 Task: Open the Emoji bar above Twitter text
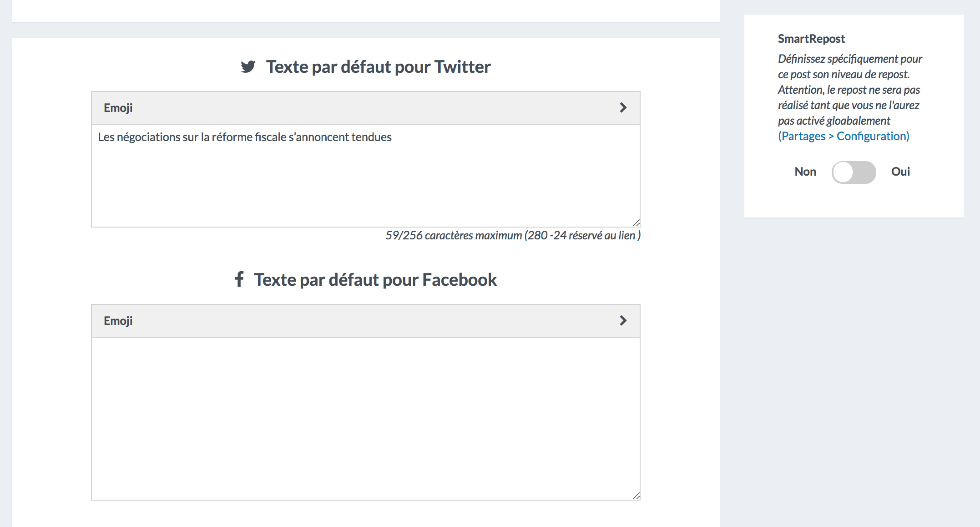(x=365, y=108)
